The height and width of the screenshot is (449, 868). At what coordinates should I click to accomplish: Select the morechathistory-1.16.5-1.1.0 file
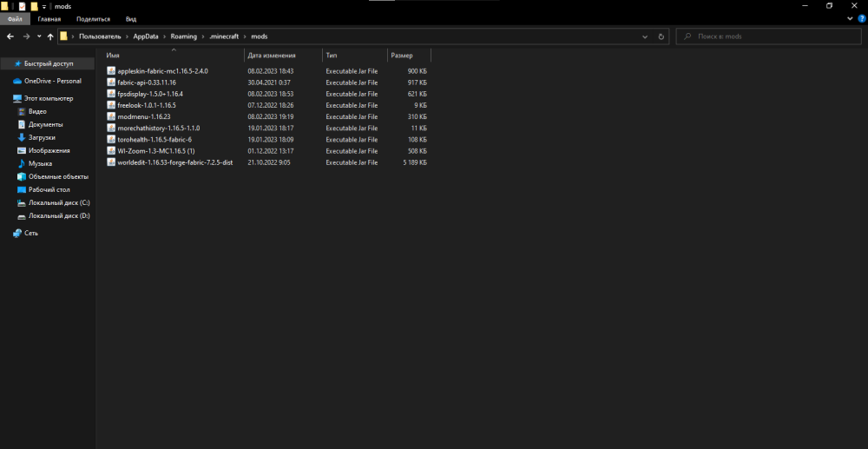pos(159,129)
